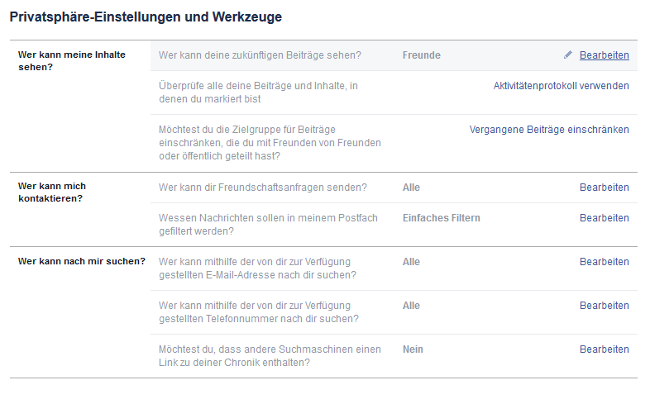Click 'Alle' in the E-Mail-Adresse search row
This screenshot has height=404, width=650.
pos(411,262)
